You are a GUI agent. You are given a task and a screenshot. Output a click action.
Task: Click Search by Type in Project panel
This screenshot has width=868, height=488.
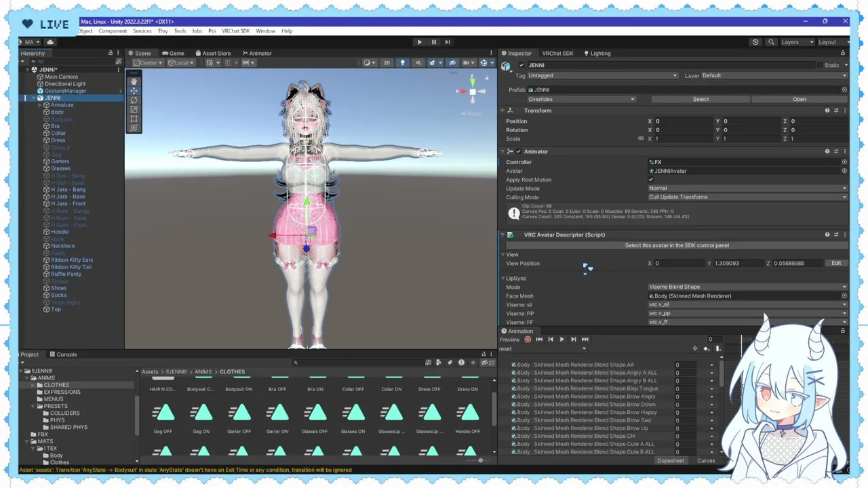(x=438, y=363)
